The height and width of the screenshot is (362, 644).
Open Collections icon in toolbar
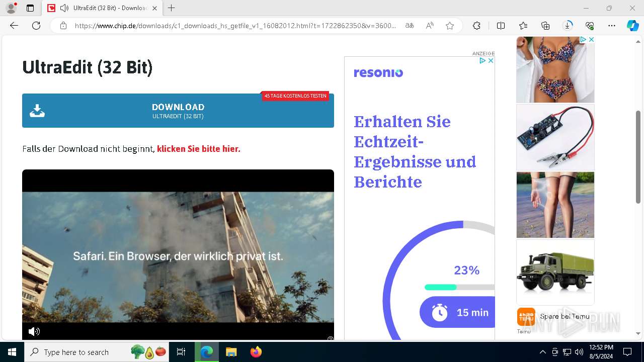click(545, 26)
